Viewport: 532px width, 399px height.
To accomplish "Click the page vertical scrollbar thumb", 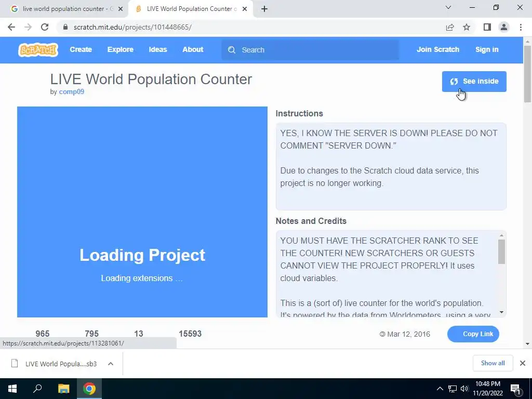I will tap(527, 74).
